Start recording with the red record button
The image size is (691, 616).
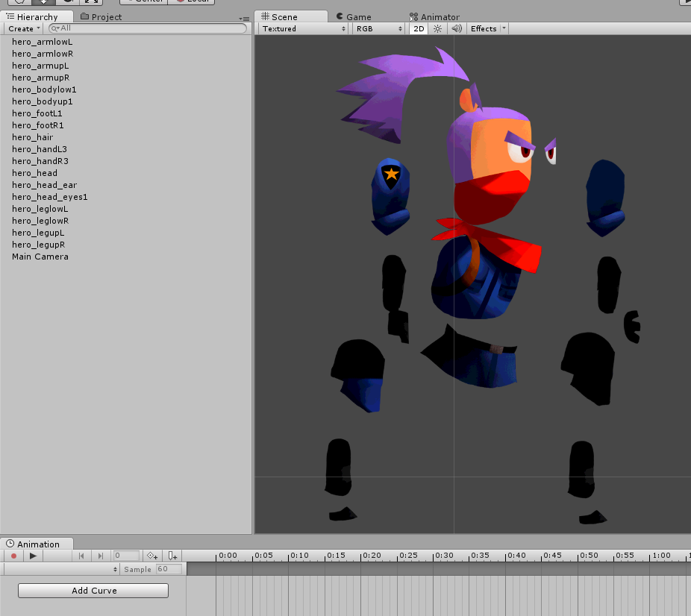(x=13, y=556)
